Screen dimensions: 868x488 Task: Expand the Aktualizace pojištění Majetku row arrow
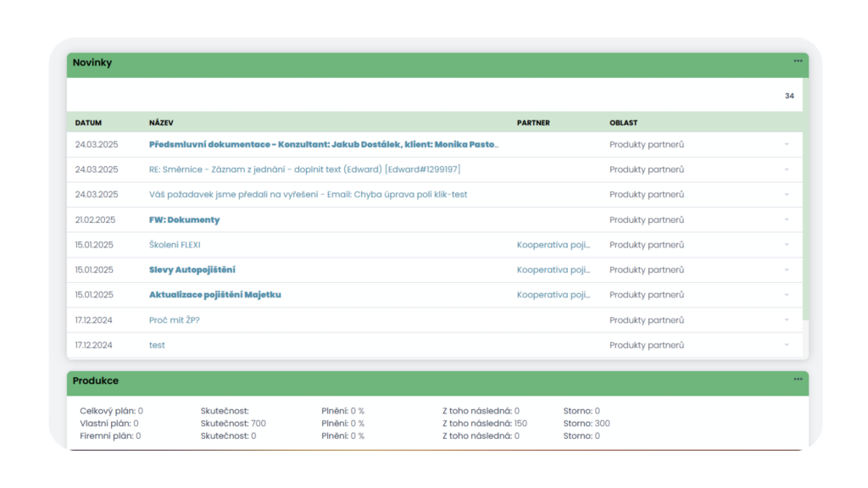pos(787,295)
